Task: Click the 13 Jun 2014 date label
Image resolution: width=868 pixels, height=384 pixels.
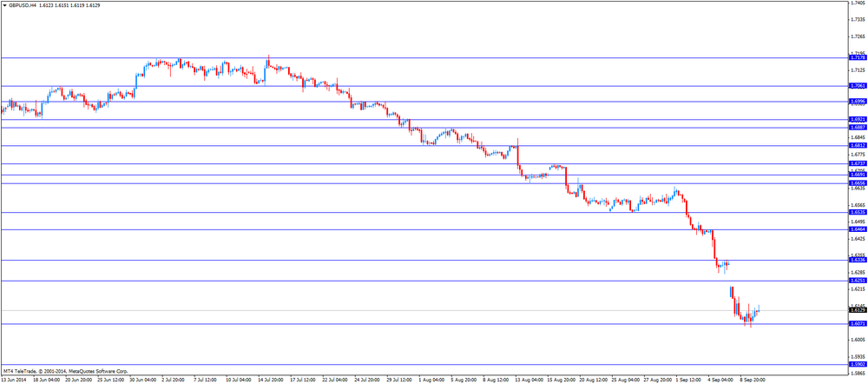Action: click(x=15, y=381)
